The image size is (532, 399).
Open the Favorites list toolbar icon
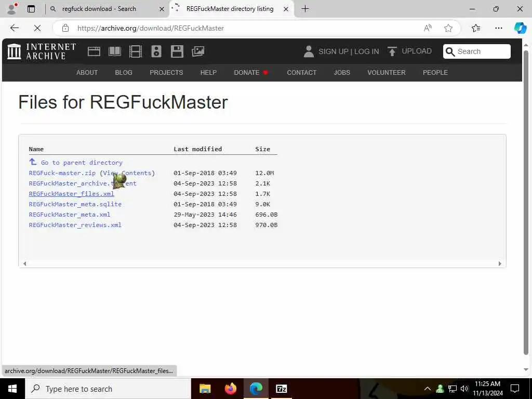point(476,28)
